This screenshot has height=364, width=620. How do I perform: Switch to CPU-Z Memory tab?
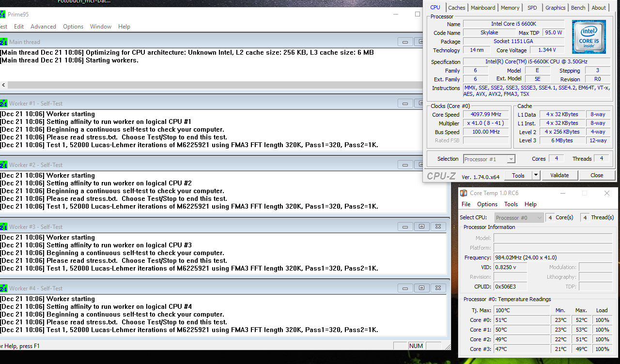pos(510,8)
